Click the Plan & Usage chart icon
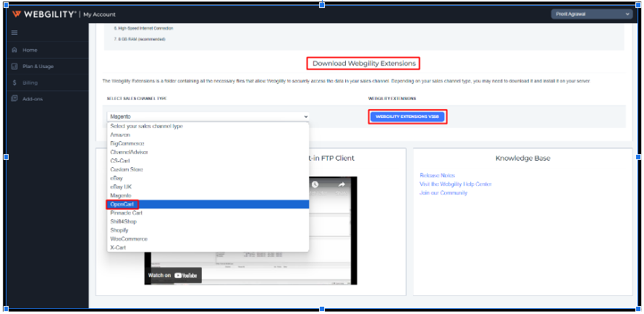This screenshot has height=314, width=644. (x=14, y=67)
